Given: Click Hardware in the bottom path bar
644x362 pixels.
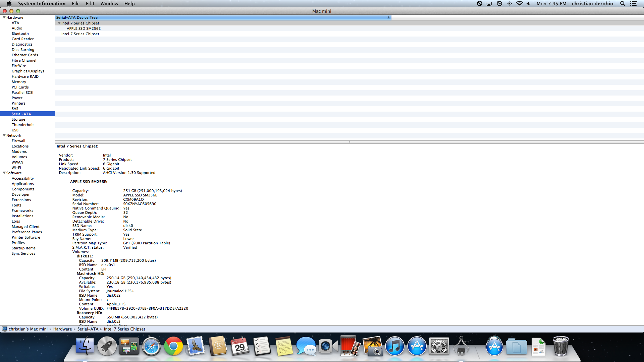Looking at the screenshot, I should [x=62, y=329].
